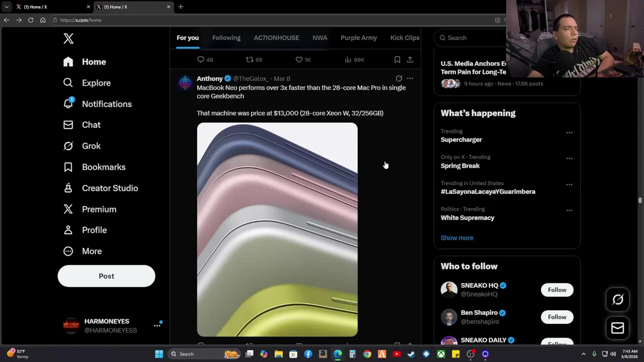Open Grok from the sidebar
The image size is (644, 362).
tap(82, 146)
